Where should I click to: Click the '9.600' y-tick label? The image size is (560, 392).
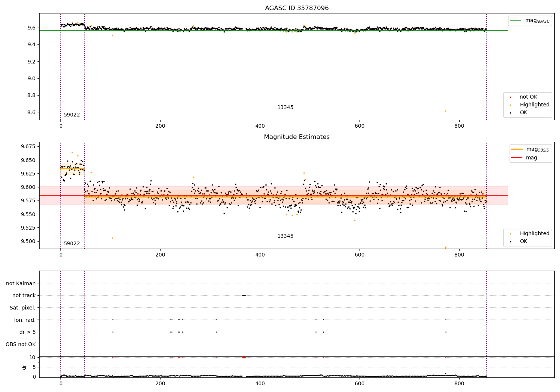pos(28,187)
